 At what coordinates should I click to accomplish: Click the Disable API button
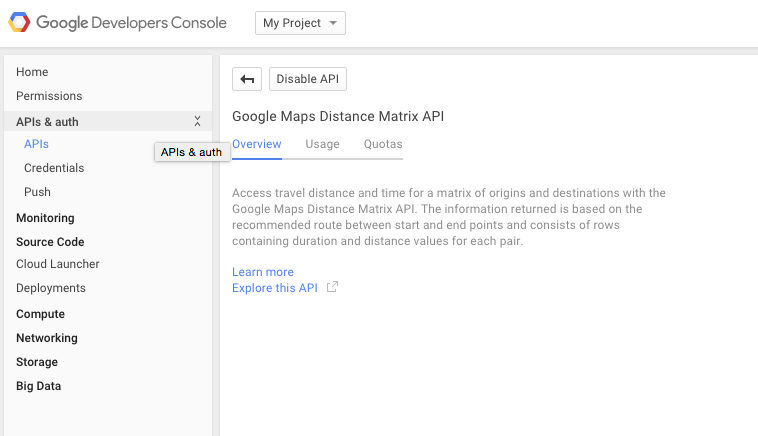(x=307, y=79)
